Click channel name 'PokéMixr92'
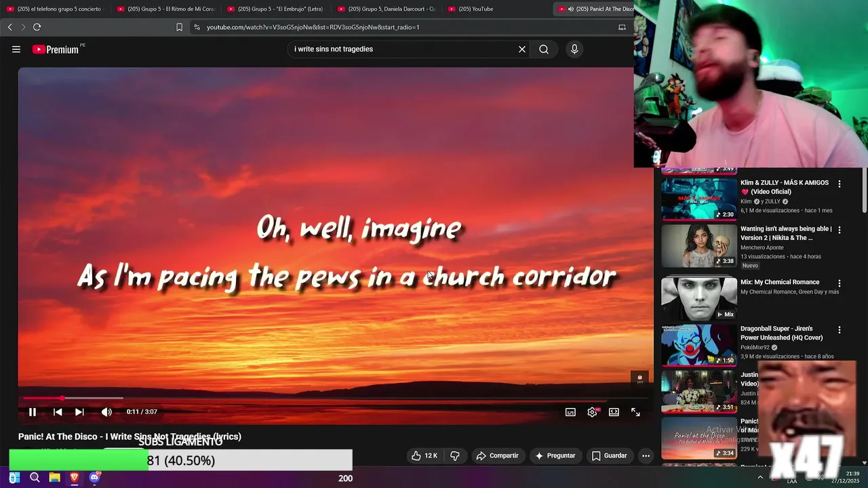Image resolution: width=868 pixels, height=488 pixels. (755, 348)
